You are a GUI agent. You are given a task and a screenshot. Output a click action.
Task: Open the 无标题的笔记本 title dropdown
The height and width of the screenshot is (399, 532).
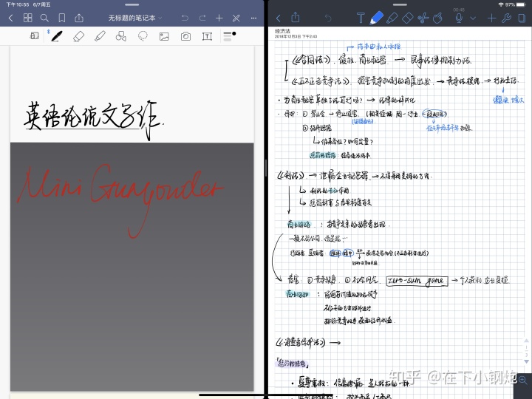(135, 18)
